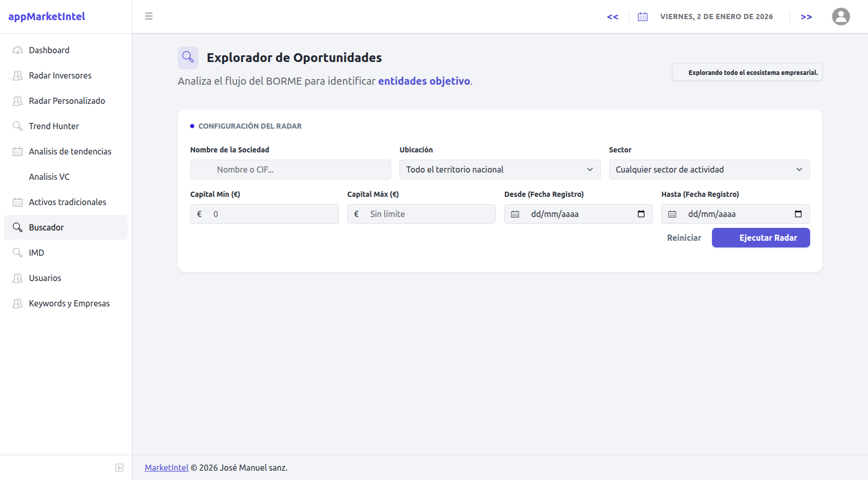Open the user profile avatar
Image resolution: width=868 pixels, height=480 pixels.
click(x=841, y=16)
